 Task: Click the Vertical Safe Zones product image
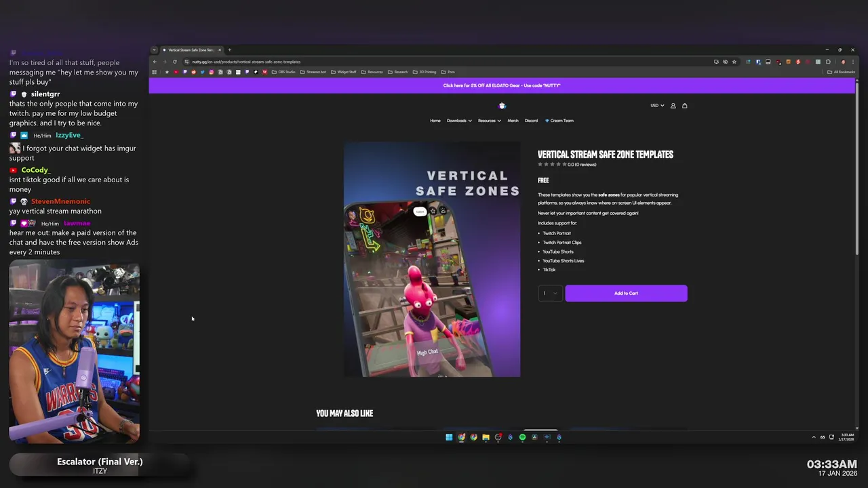click(x=432, y=259)
